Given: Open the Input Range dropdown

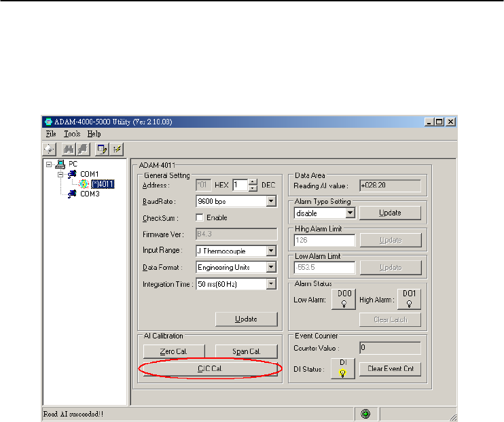Looking at the screenshot, I should (x=271, y=251).
